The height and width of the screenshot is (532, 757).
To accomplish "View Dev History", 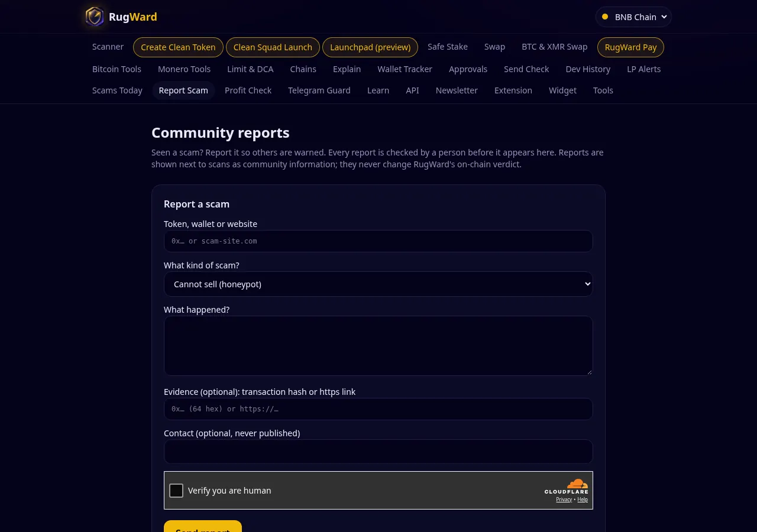I will click(588, 69).
